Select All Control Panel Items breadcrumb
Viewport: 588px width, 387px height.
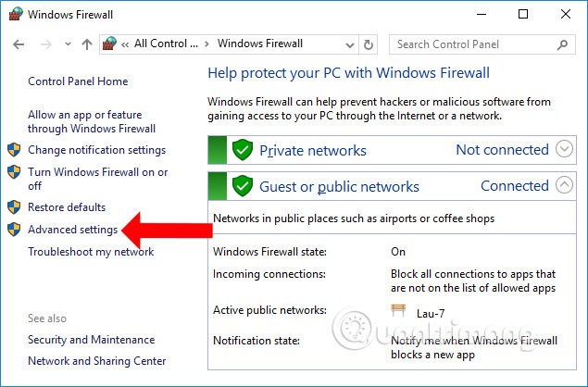(x=167, y=44)
